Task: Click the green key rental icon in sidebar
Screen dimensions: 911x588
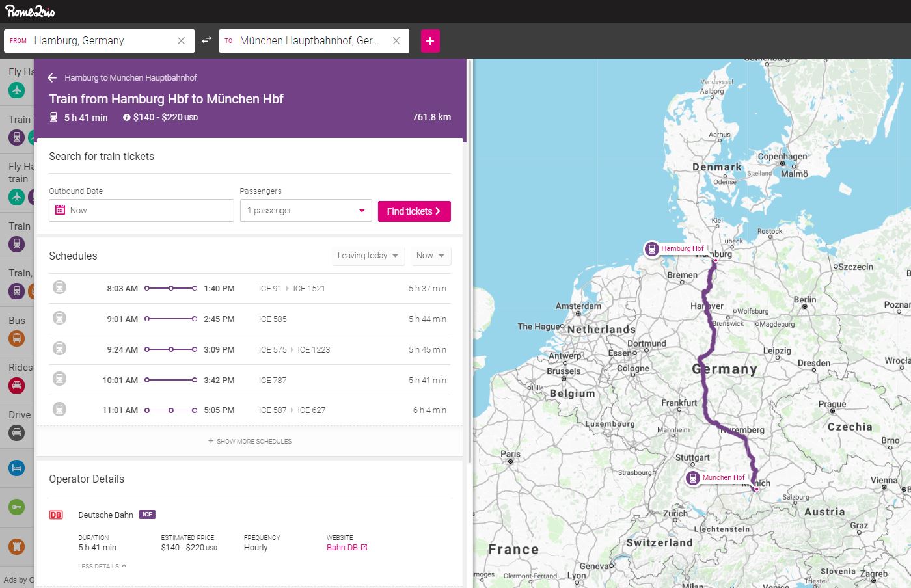Action: (17, 507)
